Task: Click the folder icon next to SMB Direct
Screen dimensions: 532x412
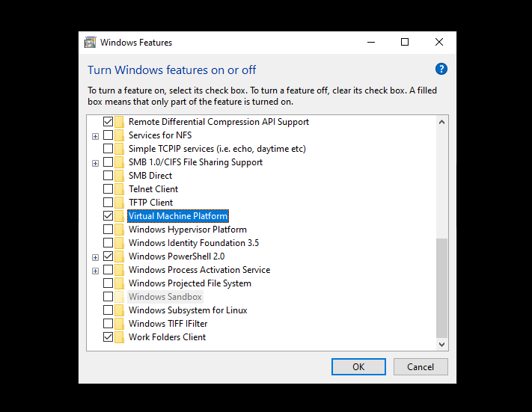Action: [119, 176]
